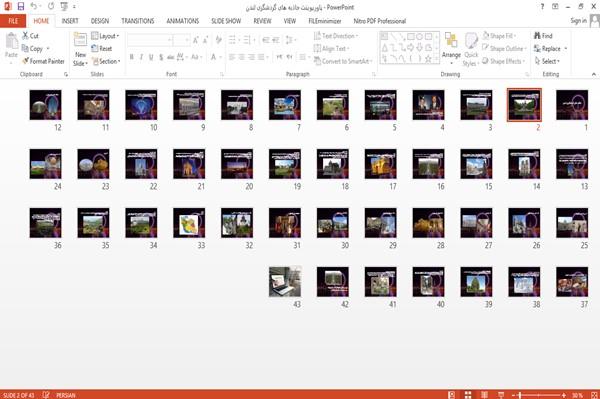Screen dimensions: 600x399
Task: Click the Save icon in quick access toolbar
Action: click(21, 7)
